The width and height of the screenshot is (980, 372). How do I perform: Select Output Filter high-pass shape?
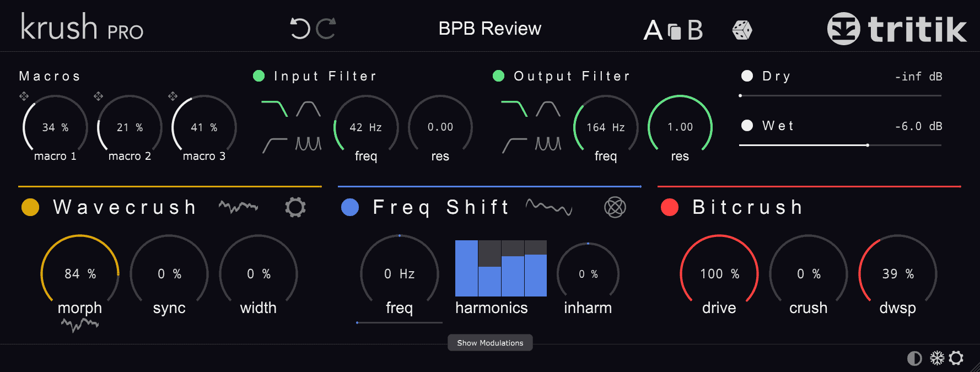click(514, 145)
